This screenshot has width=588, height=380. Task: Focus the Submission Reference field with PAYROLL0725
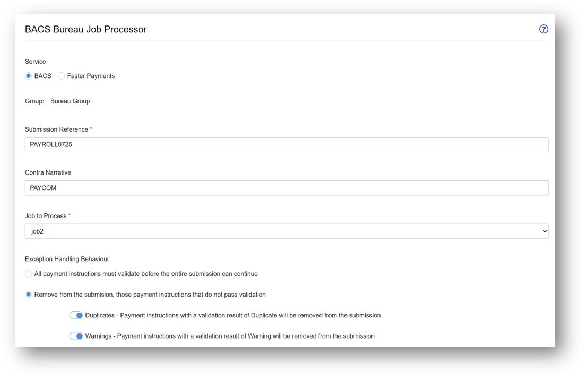point(287,145)
